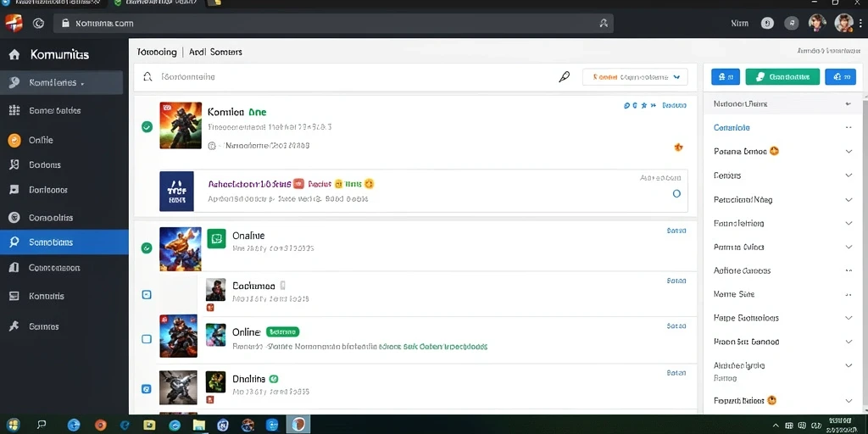
Task: Click the Godoms sidebar icon
Action: point(14,164)
